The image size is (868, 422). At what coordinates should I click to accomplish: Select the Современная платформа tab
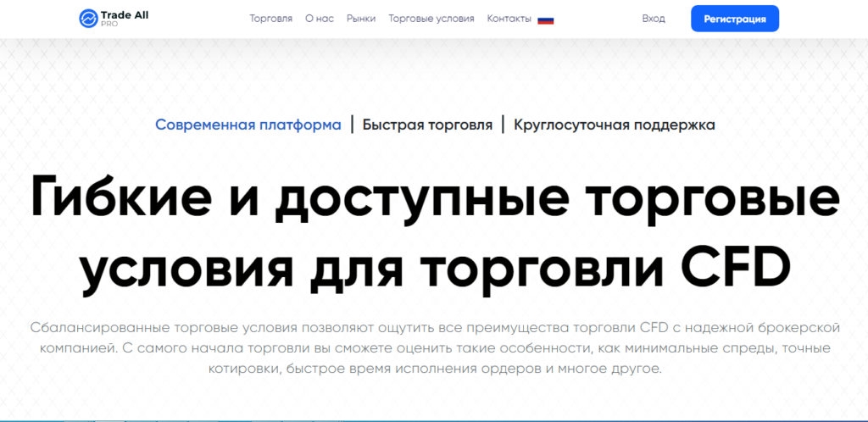coord(248,125)
